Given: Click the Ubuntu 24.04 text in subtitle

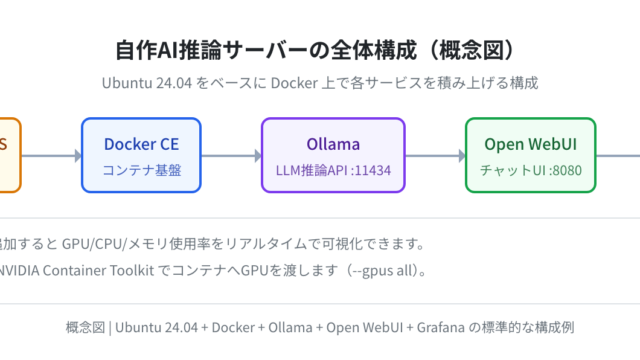Looking at the screenshot, I should pyautogui.click(x=147, y=83).
